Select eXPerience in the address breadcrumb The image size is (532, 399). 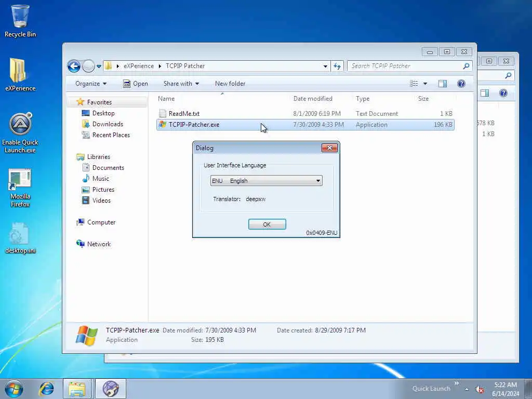(x=138, y=66)
